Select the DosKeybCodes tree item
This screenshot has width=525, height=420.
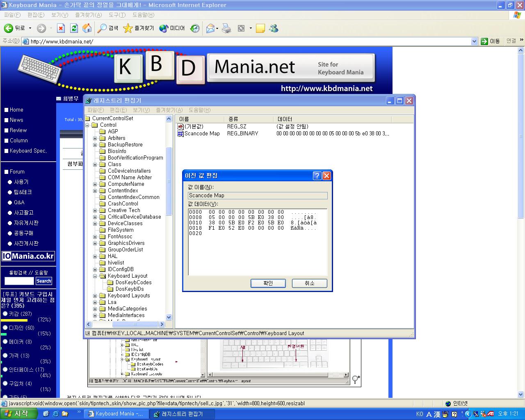[133, 283]
